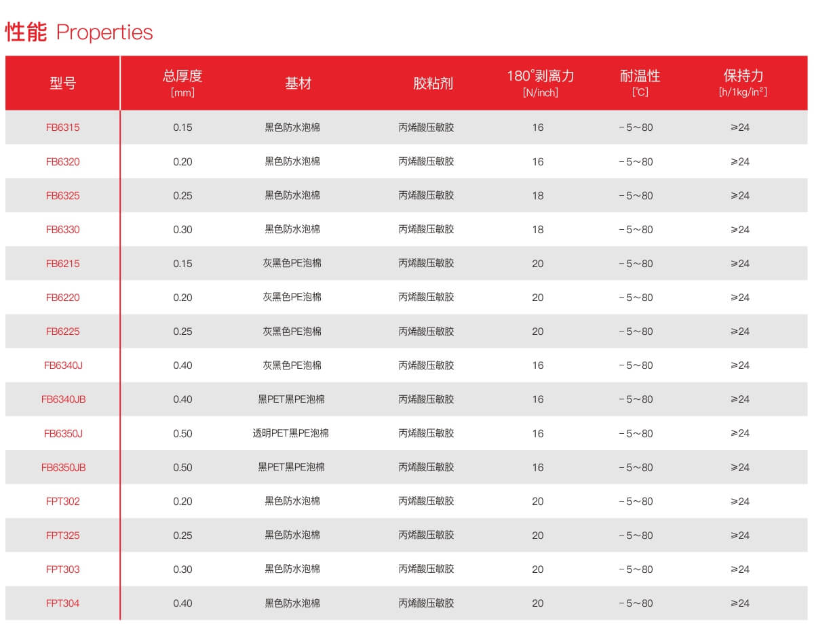Select the 透明PET黑PE泡棉 substrate cell
This screenshot has width=814, height=644.
coord(290,433)
